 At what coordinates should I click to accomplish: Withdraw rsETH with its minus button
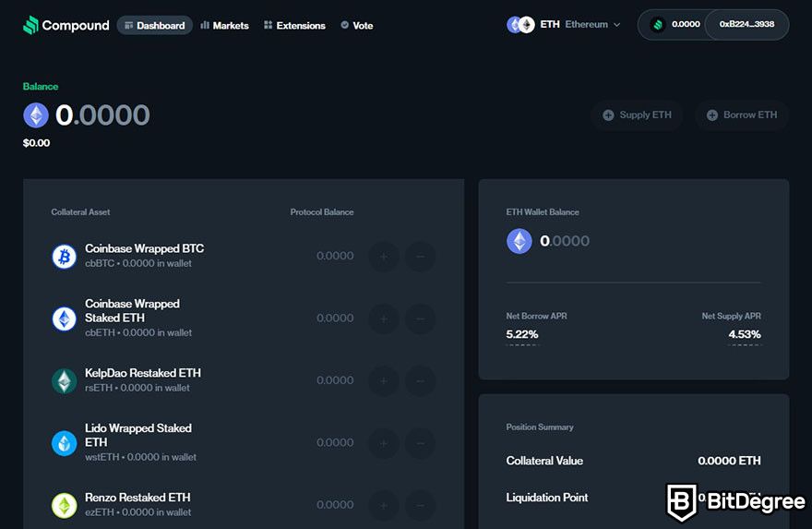[x=420, y=380]
